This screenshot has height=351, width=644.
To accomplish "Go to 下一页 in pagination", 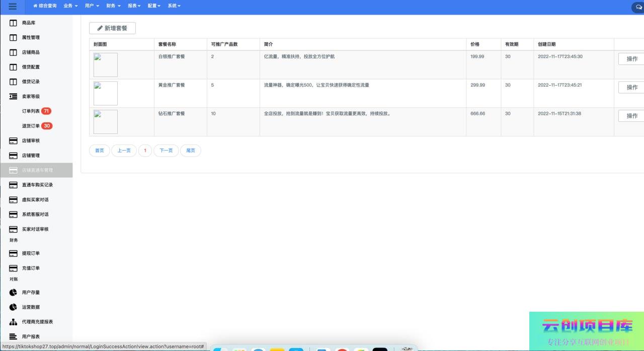I will [x=166, y=151].
